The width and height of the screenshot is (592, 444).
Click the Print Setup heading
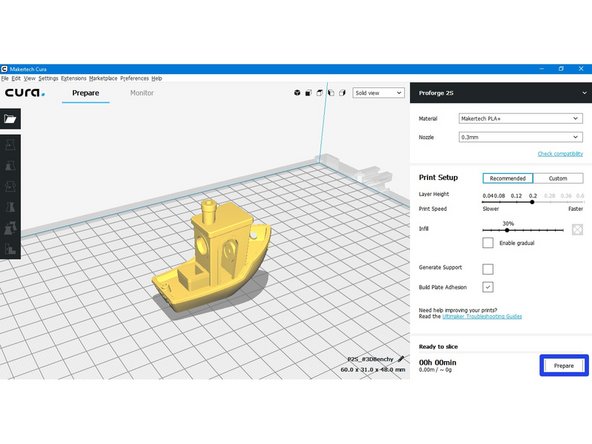(x=438, y=177)
